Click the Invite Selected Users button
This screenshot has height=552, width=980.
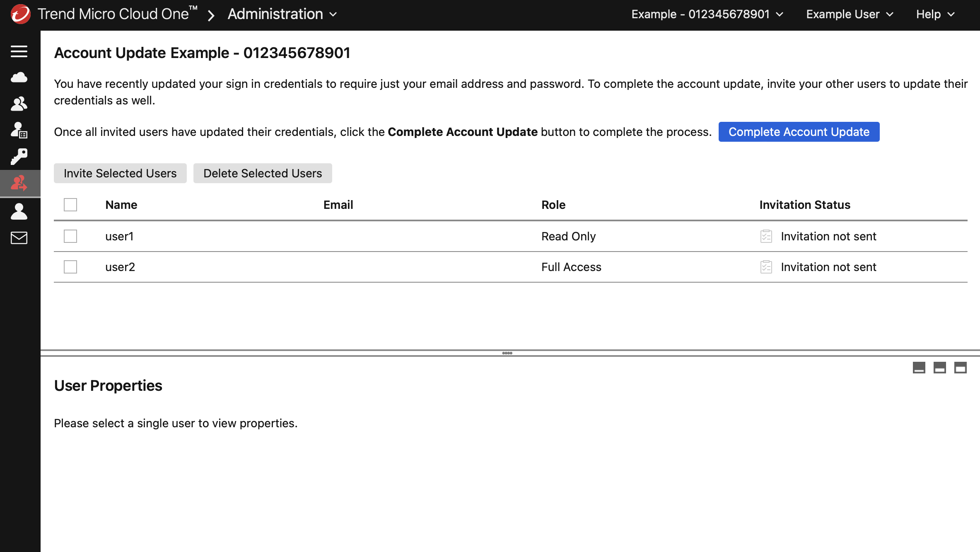click(121, 173)
